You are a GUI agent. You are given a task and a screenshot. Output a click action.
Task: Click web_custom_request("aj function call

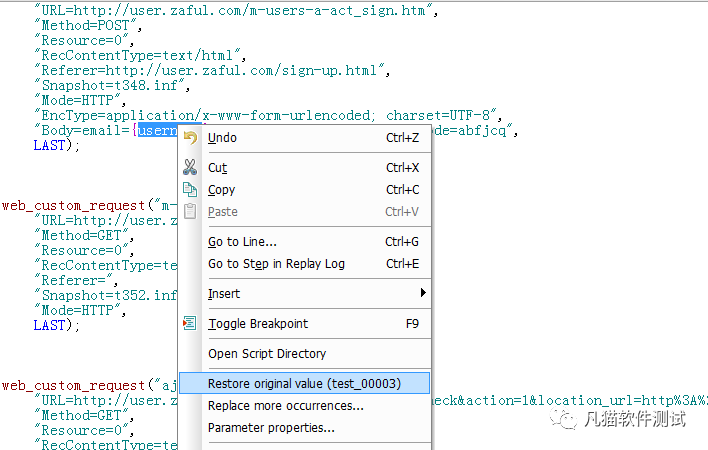click(x=89, y=385)
